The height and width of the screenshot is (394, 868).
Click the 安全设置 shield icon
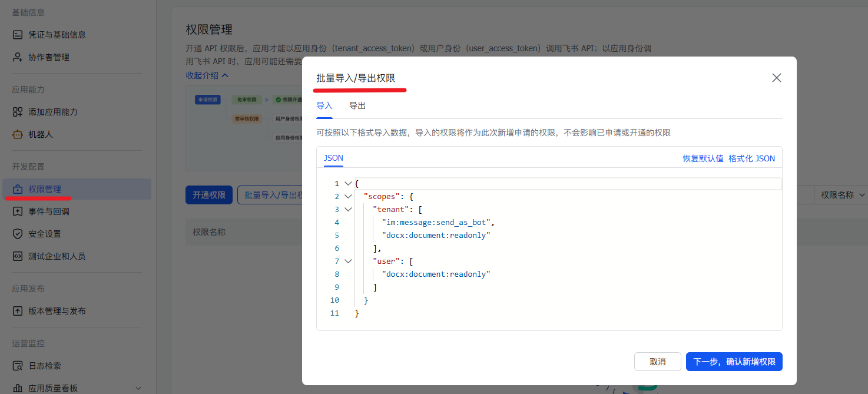pyautogui.click(x=18, y=234)
